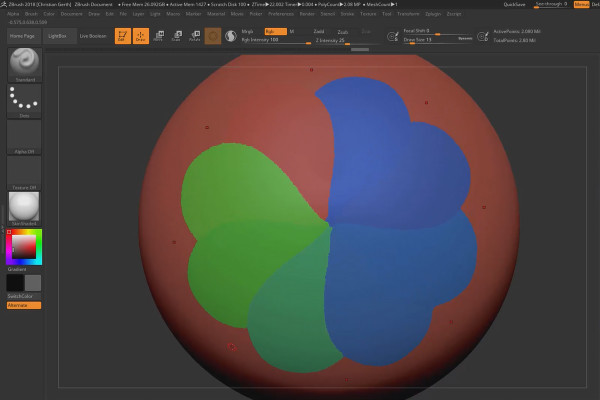Open the Edit menu

pyautogui.click(x=109, y=14)
